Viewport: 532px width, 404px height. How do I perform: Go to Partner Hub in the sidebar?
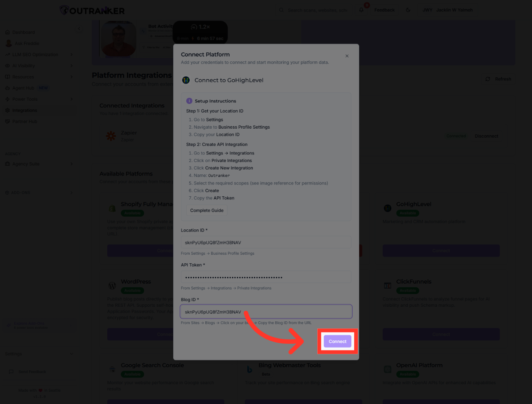tap(24, 122)
